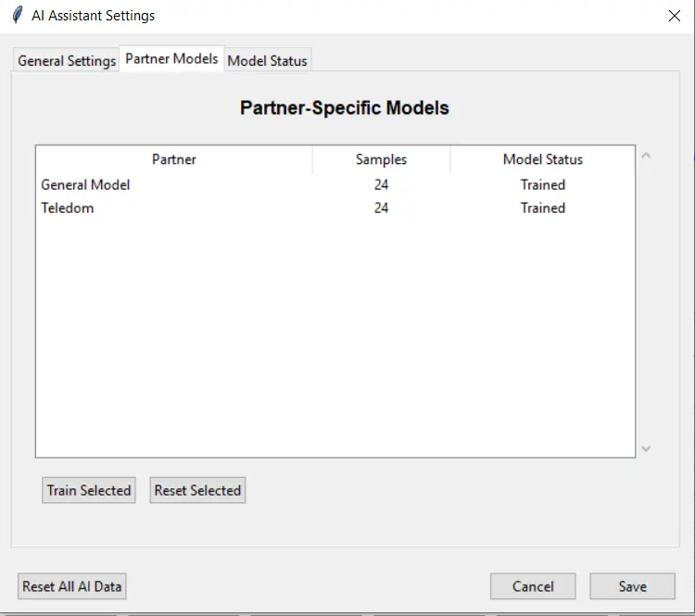Click the Samples column header

(381, 159)
